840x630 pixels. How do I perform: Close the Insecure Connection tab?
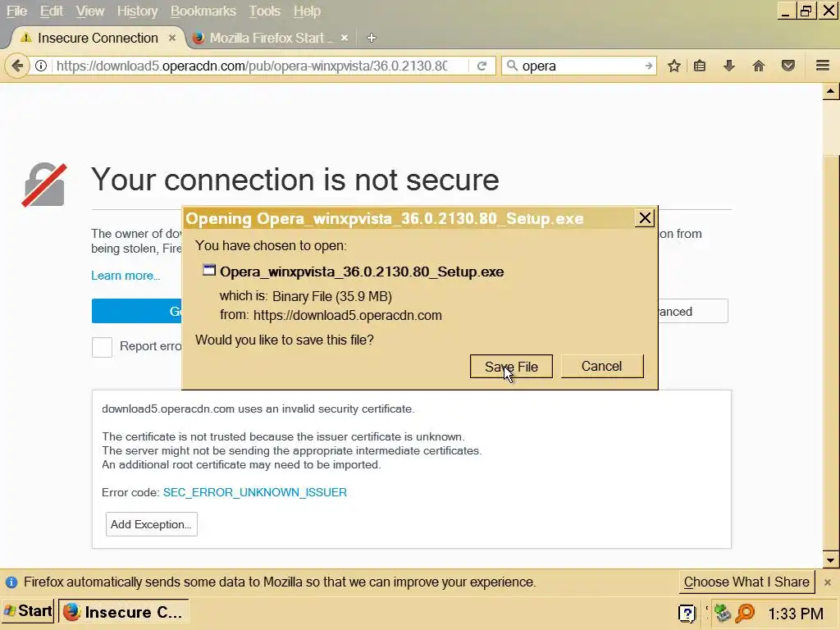point(172,38)
